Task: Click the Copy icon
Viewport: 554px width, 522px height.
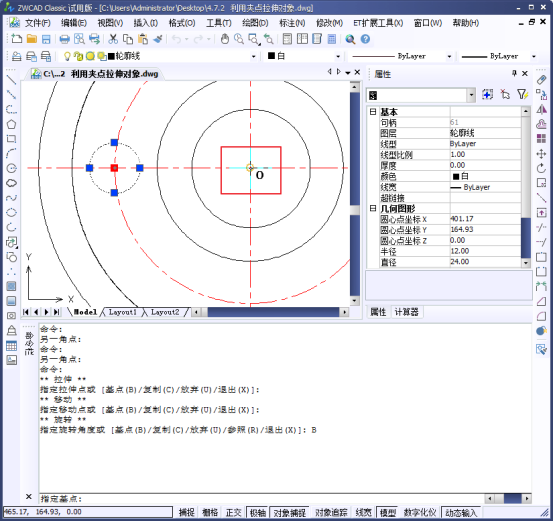Action: tap(128, 39)
